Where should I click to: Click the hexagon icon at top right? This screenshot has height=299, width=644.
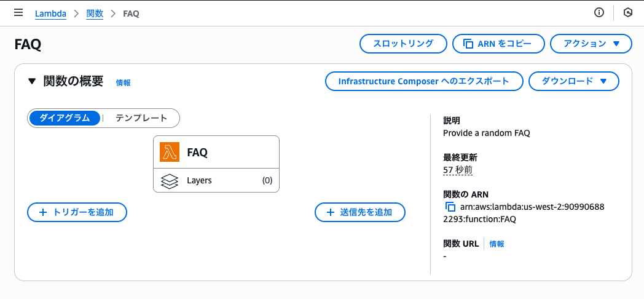pyautogui.click(x=627, y=13)
